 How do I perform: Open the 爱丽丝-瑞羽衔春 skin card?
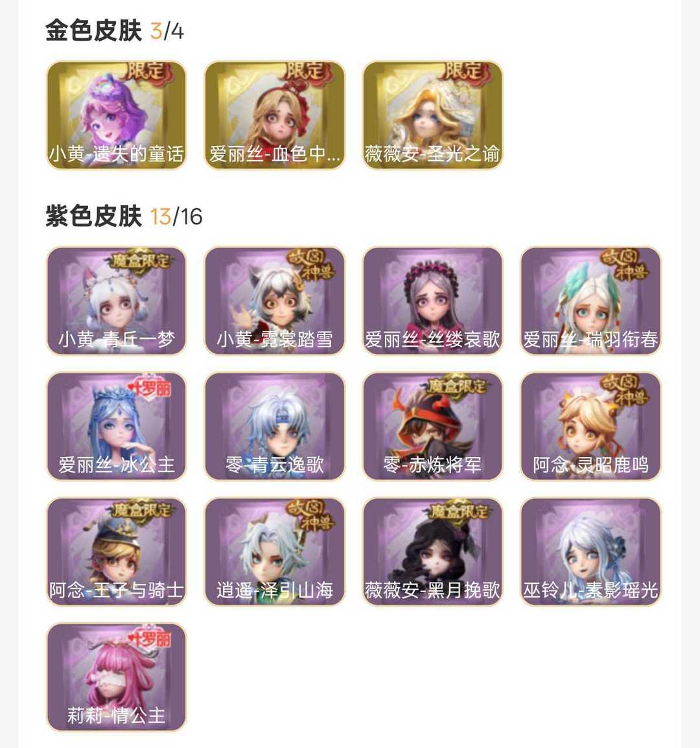point(590,301)
